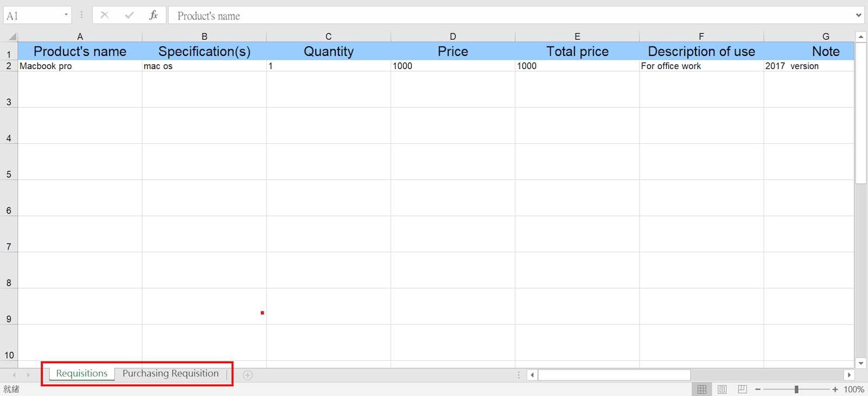Open the Purchasing Requisition sheet tab

tap(170, 374)
